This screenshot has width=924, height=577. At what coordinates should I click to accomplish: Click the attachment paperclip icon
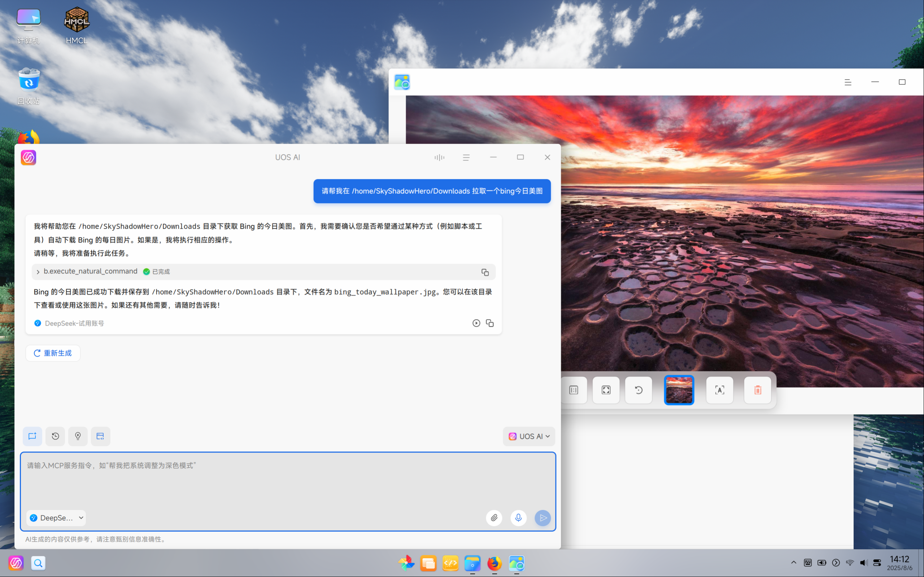(x=494, y=518)
